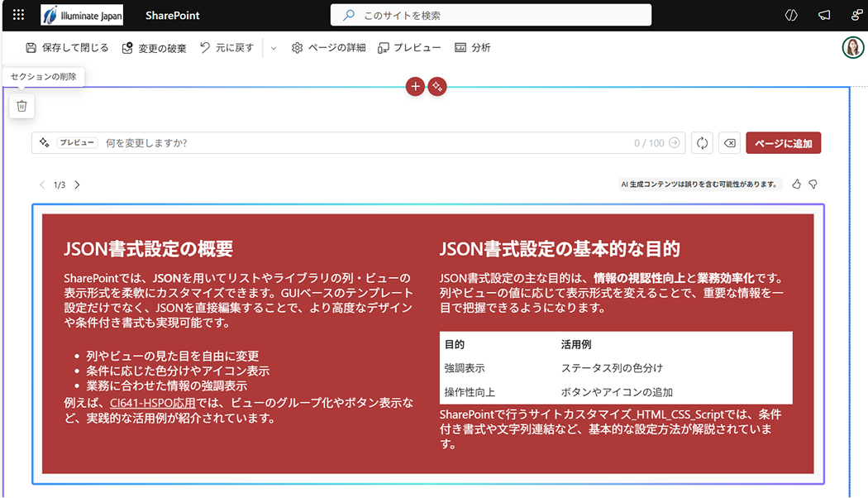The image size is (868, 498).
Task: Give a thumbs down to the AI content
Action: point(813,184)
